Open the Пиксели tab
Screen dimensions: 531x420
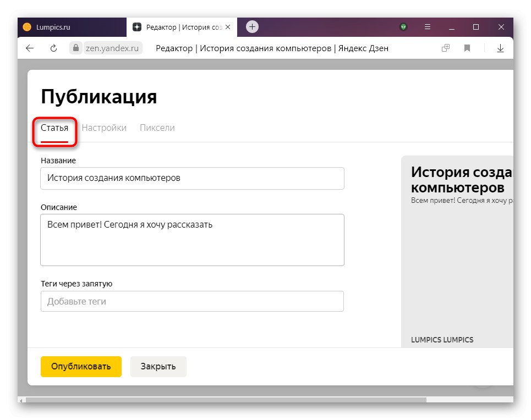157,127
